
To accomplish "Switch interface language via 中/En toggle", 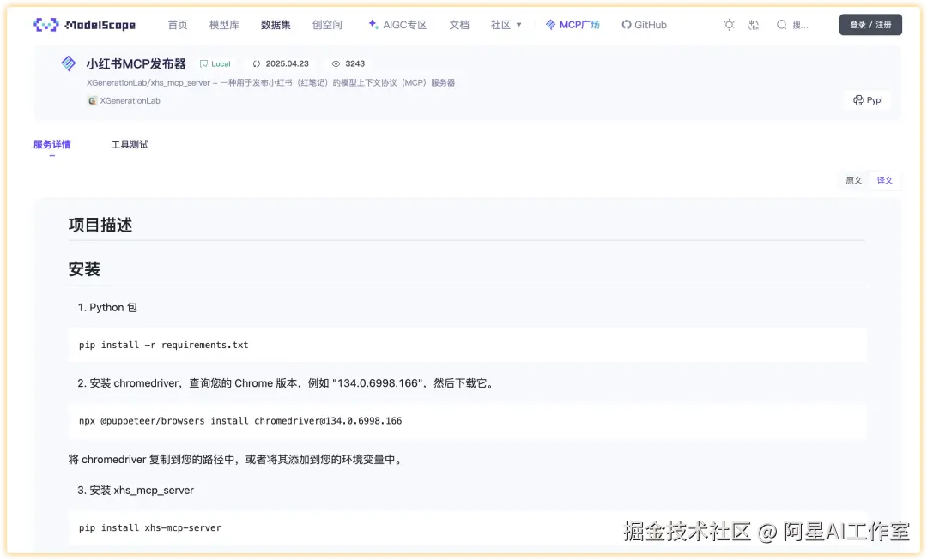I will 754,25.
